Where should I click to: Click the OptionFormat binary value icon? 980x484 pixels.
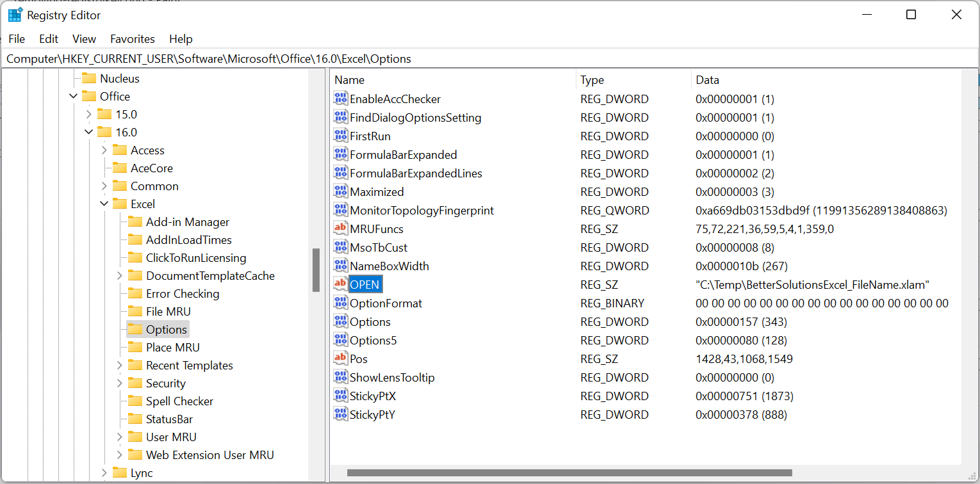[x=341, y=303]
